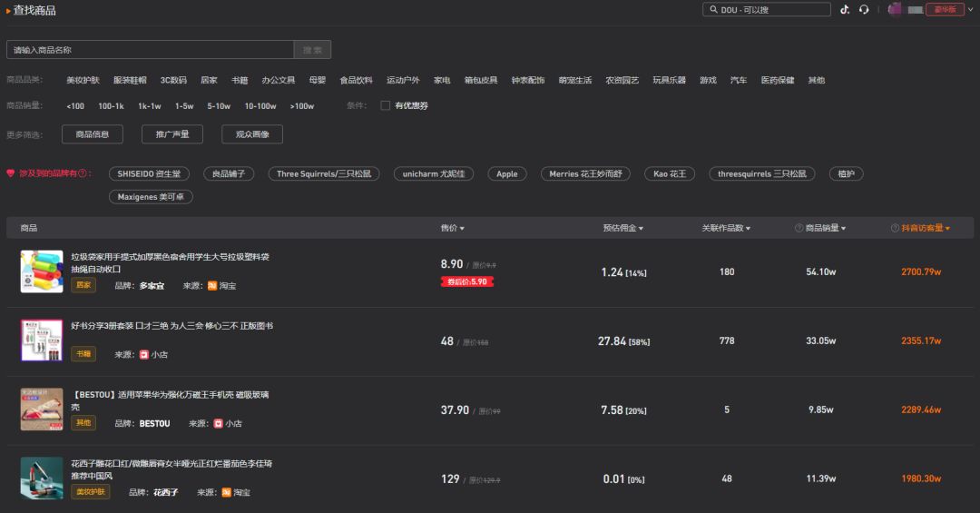Open the 好书分享3册套装 product title
Screen dimensions: 980x513
coord(171,326)
